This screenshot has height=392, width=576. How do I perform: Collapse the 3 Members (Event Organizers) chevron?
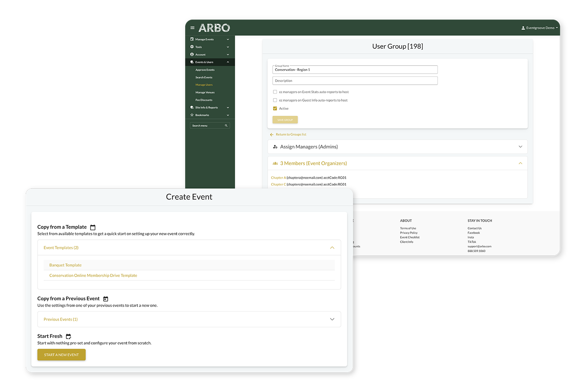click(520, 163)
